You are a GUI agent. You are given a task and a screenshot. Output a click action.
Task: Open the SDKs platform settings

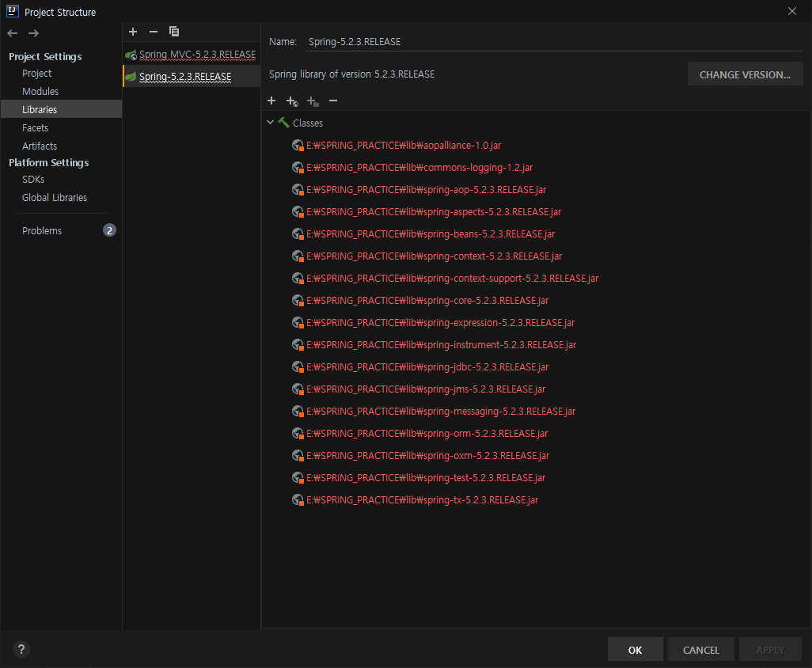[33, 180]
